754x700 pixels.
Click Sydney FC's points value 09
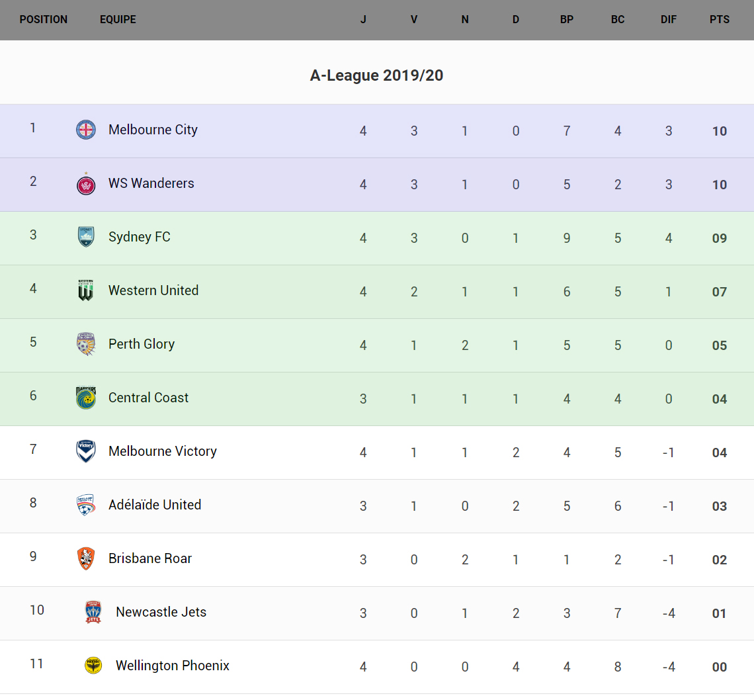[x=720, y=238]
